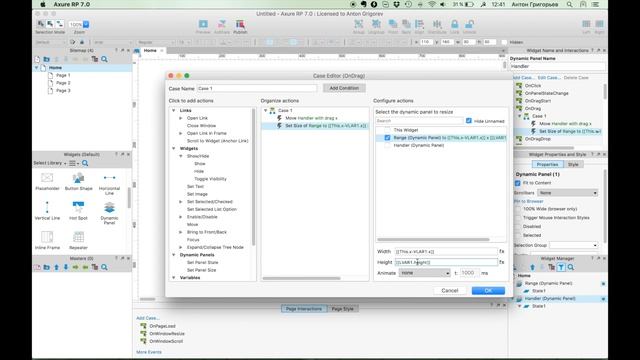This screenshot has width=640, height=360.
Task: Toggle the Fit to Content checkbox
Action: click(x=518, y=183)
